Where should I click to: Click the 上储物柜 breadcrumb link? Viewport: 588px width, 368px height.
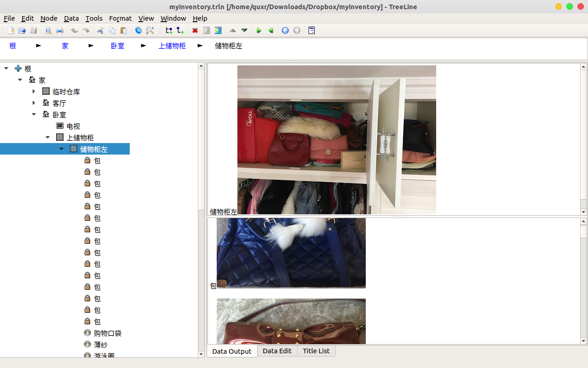tap(172, 46)
